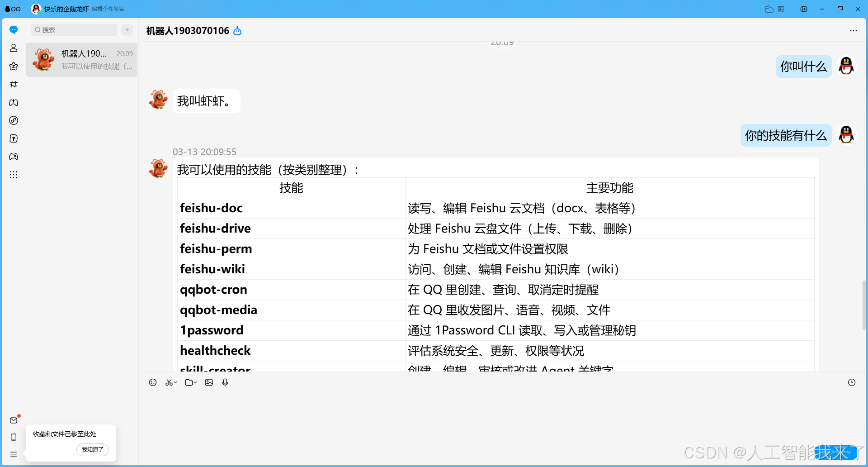Open more apps grid icon
868x467 pixels.
point(14,175)
